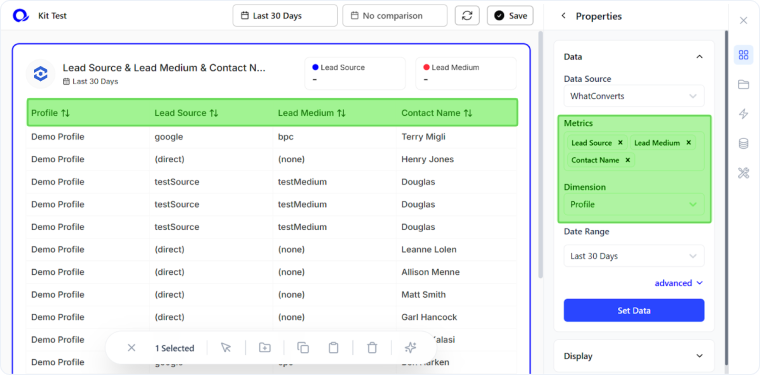Click the Allison Menne contact cell
The width and height of the screenshot is (760, 375).
430,272
